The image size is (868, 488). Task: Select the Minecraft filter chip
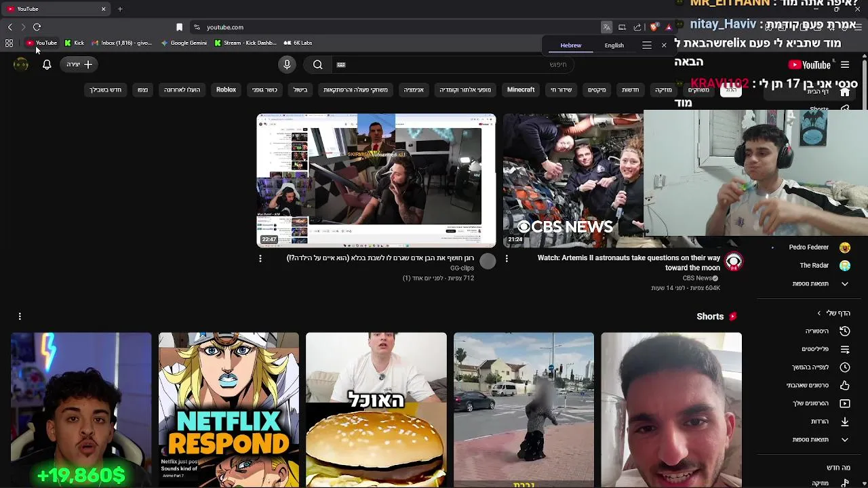[521, 89]
